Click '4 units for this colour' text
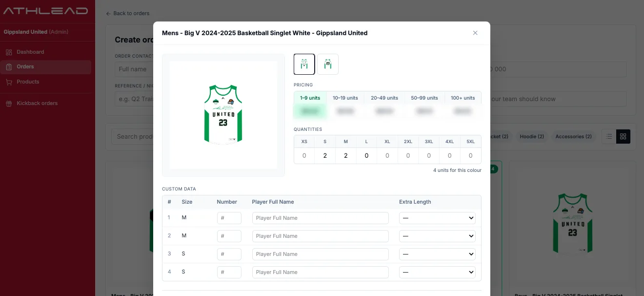This screenshot has height=296, width=644. pyautogui.click(x=457, y=170)
